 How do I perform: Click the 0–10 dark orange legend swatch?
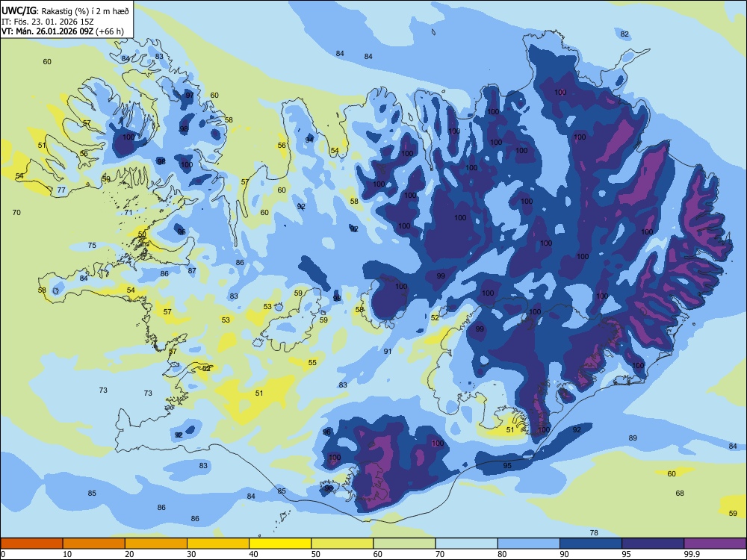[31, 544]
